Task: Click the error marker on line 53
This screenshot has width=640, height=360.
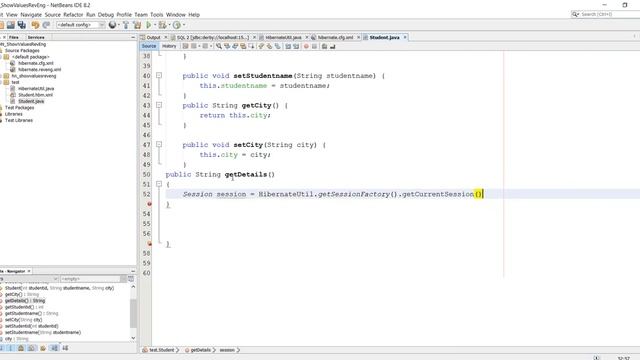Action: pyautogui.click(x=149, y=204)
